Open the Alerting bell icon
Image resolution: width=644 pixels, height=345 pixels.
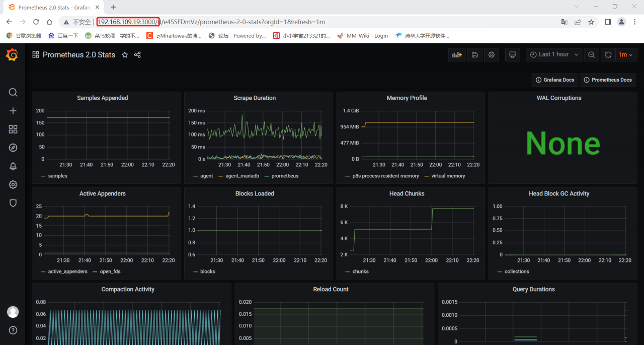pos(13,166)
